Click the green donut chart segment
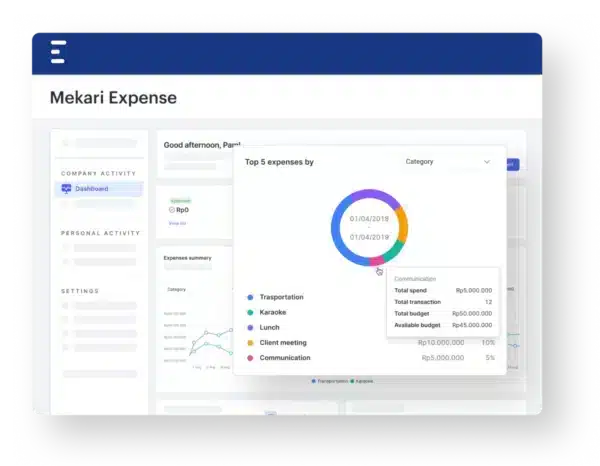The height and width of the screenshot is (466, 600). [395, 251]
